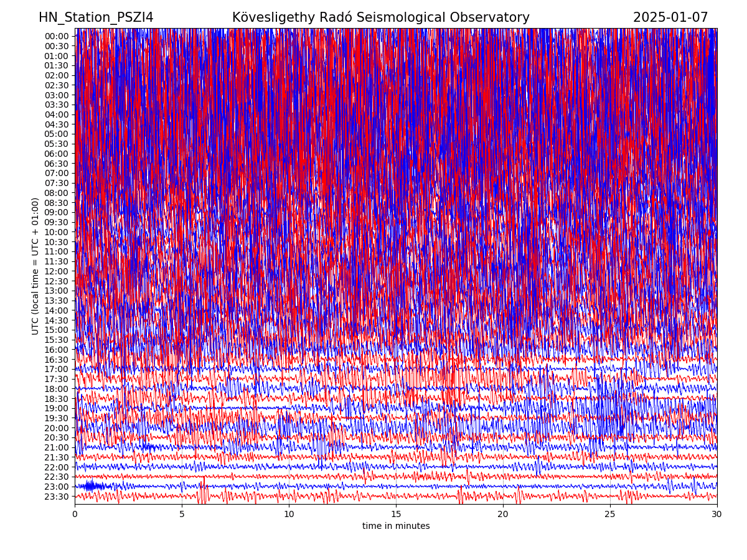Click the dense blue burst on 23:00 trace
This screenshot has width=747, height=560.
click(x=91, y=486)
